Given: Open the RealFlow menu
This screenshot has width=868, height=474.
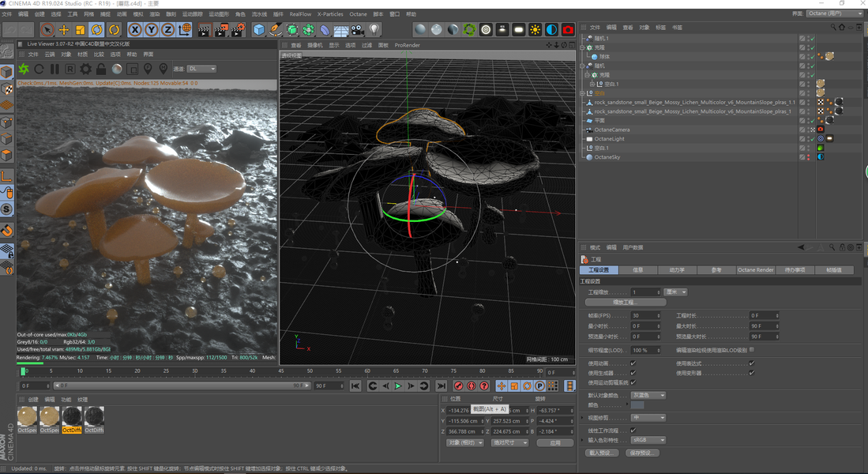Looking at the screenshot, I should tap(301, 14).
